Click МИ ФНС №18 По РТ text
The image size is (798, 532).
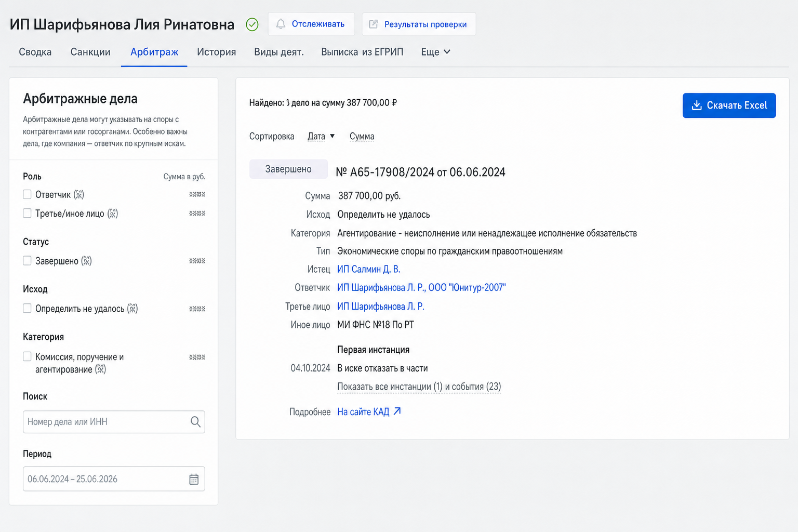(376, 325)
